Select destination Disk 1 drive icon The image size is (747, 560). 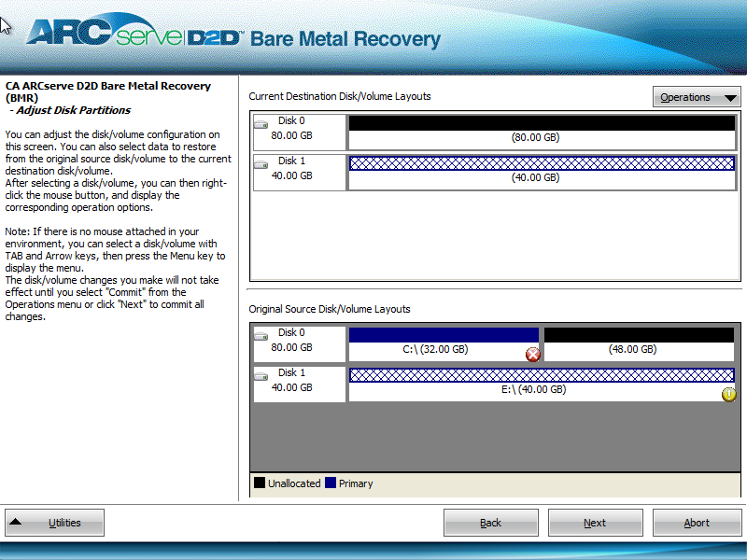pyautogui.click(x=261, y=165)
